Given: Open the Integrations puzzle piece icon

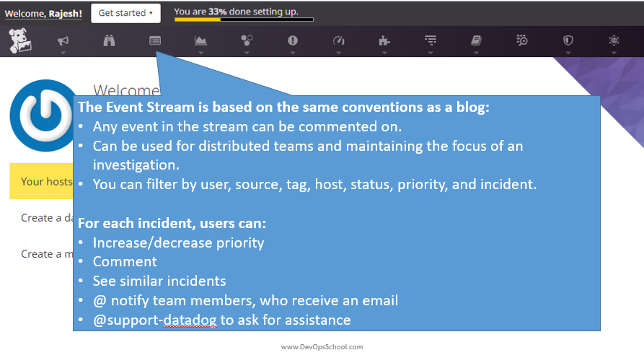Looking at the screenshot, I should tap(384, 41).
